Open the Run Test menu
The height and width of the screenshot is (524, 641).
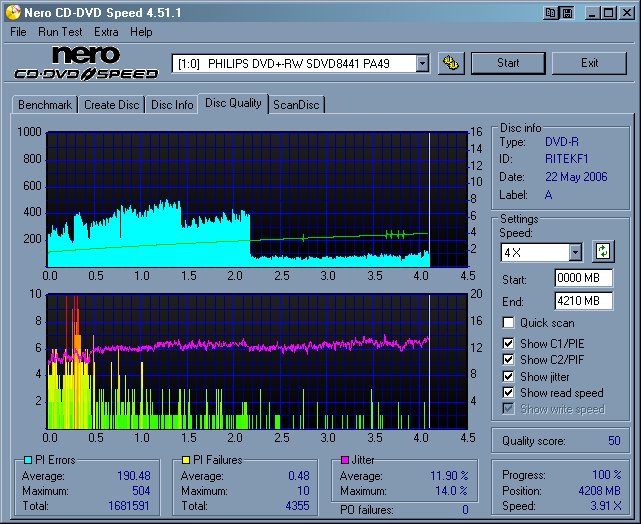60,32
